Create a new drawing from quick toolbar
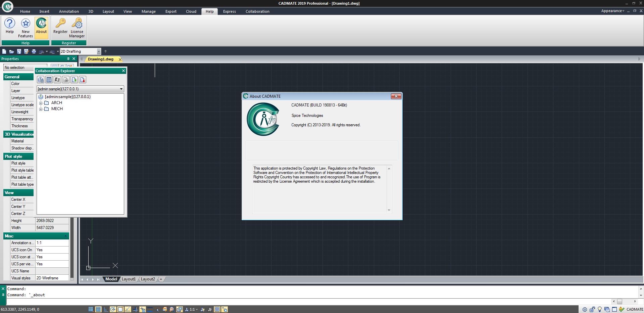The width and height of the screenshot is (644, 313). tap(4, 51)
